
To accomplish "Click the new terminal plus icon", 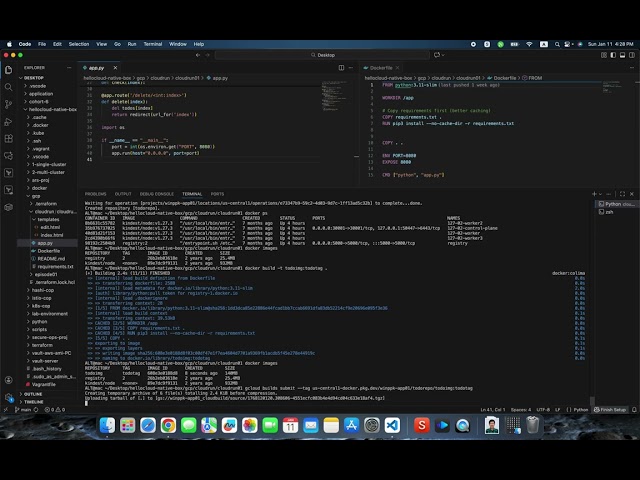I will pyautogui.click(x=594, y=194).
